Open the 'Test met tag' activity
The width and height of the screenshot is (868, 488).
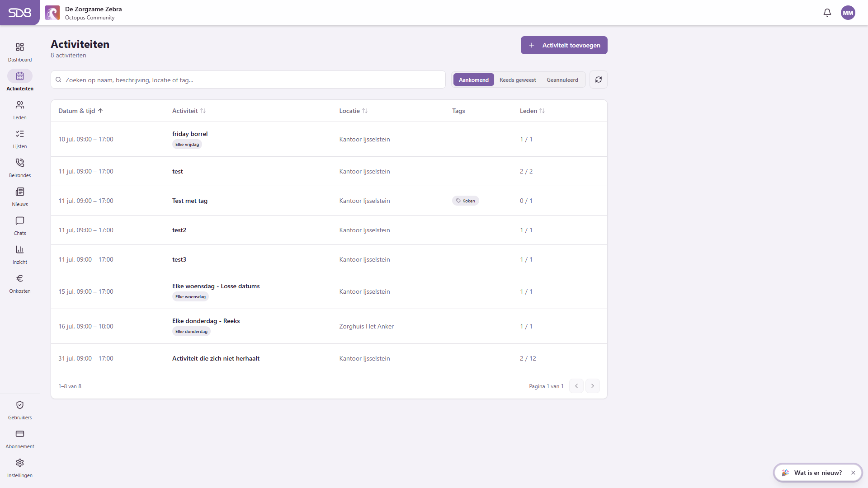tap(190, 201)
